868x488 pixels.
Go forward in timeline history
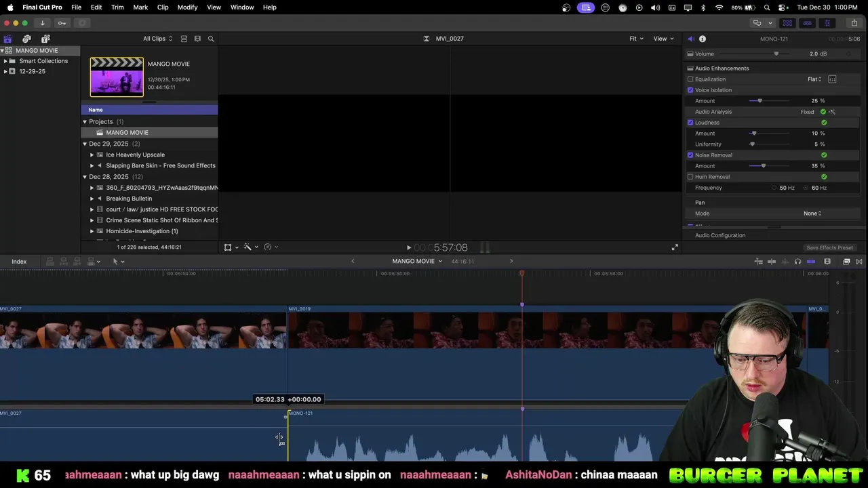(511, 262)
